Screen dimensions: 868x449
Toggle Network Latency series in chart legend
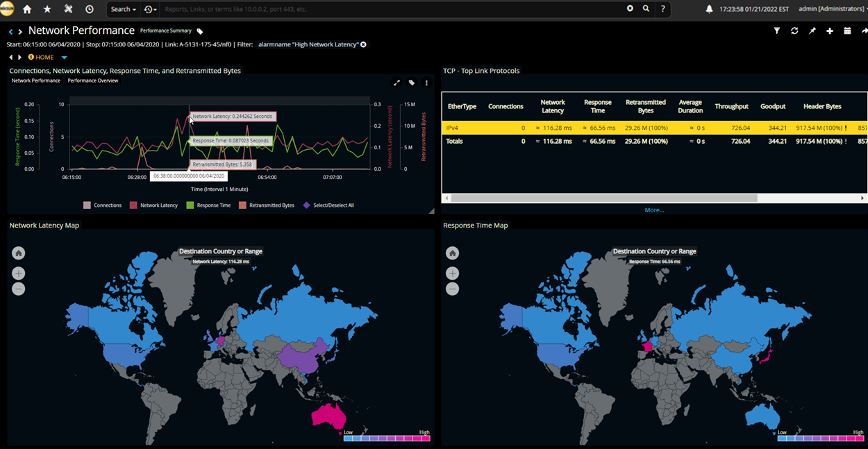[x=153, y=205]
